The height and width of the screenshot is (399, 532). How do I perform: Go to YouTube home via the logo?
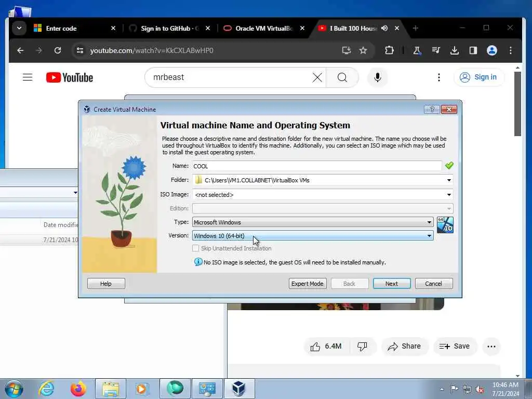click(70, 77)
